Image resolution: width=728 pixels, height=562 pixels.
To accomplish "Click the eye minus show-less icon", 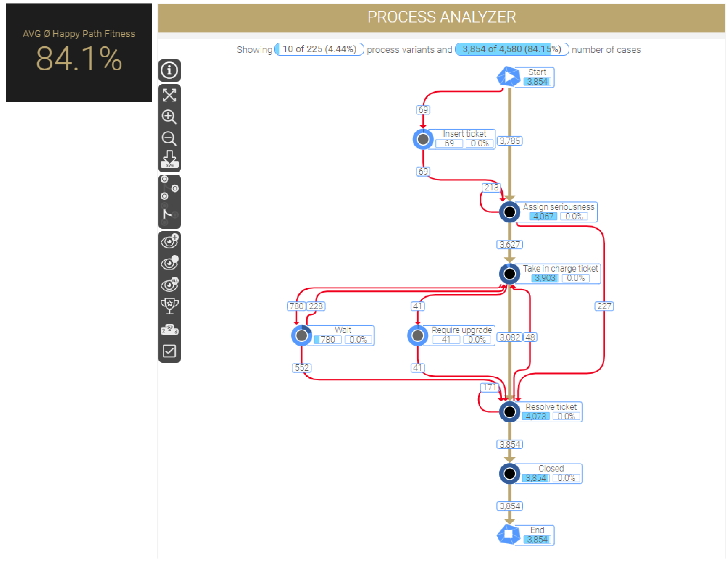I will click(169, 263).
